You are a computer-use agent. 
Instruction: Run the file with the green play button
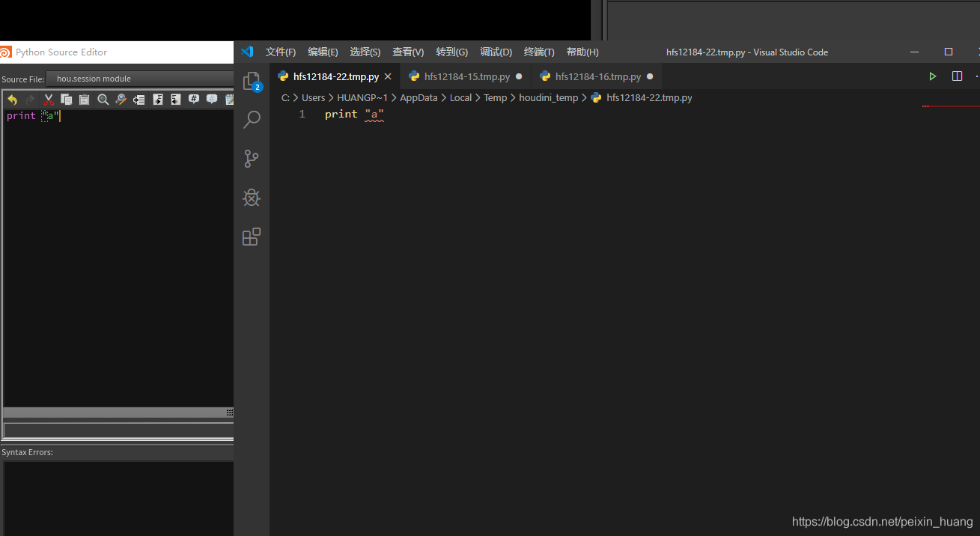point(932,76)
